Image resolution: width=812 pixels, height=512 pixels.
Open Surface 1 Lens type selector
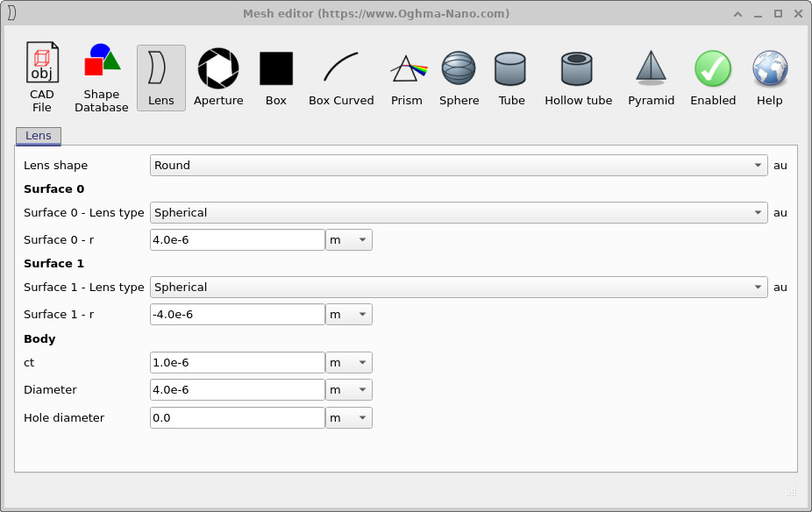click(459, 287)
